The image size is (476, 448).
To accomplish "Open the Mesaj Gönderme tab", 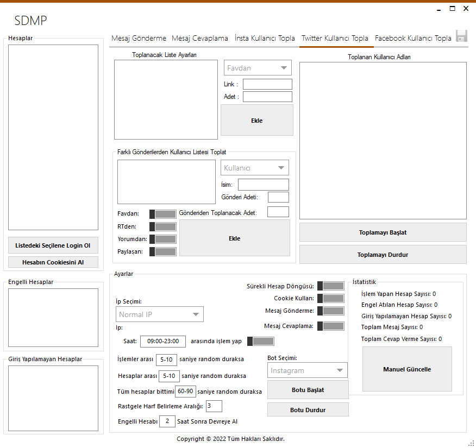I will pyautogui.click(x=139, y=38).
